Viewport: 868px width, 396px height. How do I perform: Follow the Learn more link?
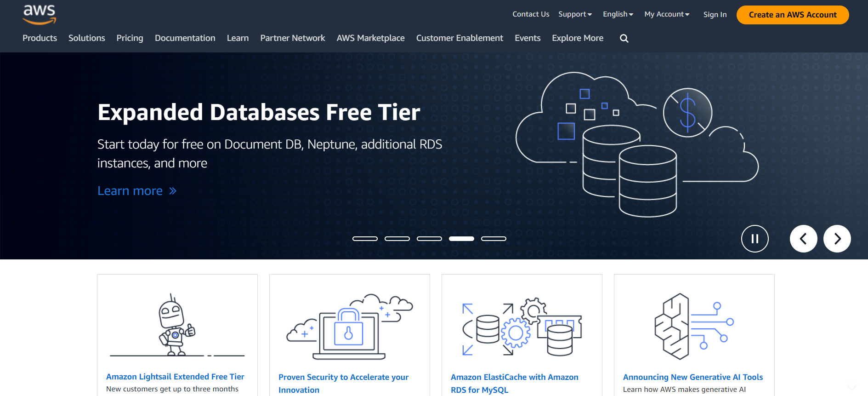click(136, 191)
